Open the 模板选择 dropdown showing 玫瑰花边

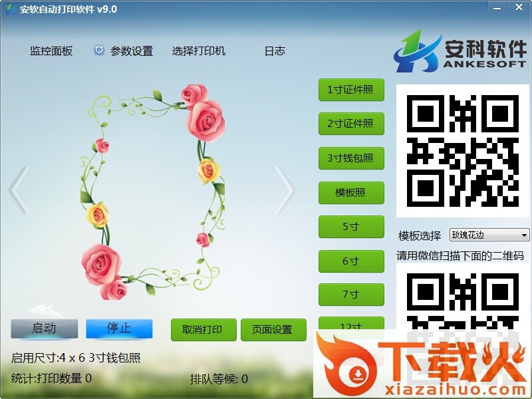point(489,235)
